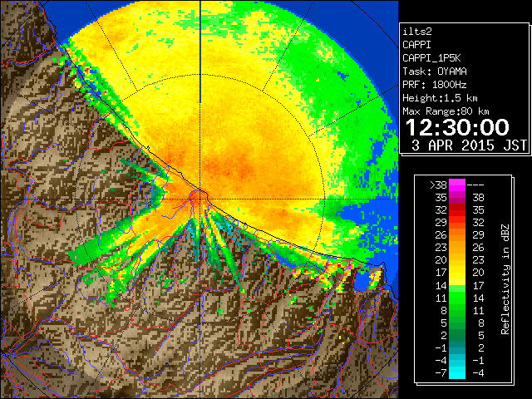Click the 12:30:00 timestamp
The image size is (532, 399).
[x=457, y=127]
